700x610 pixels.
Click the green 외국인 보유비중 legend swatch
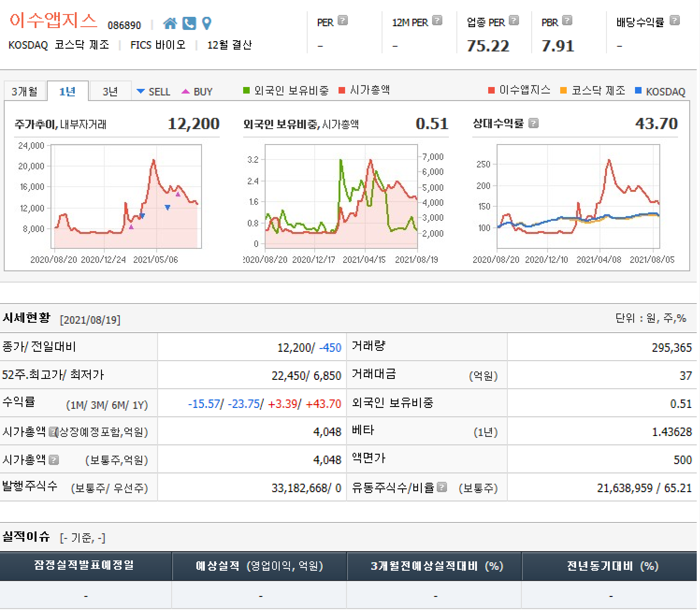pos(246,91)
